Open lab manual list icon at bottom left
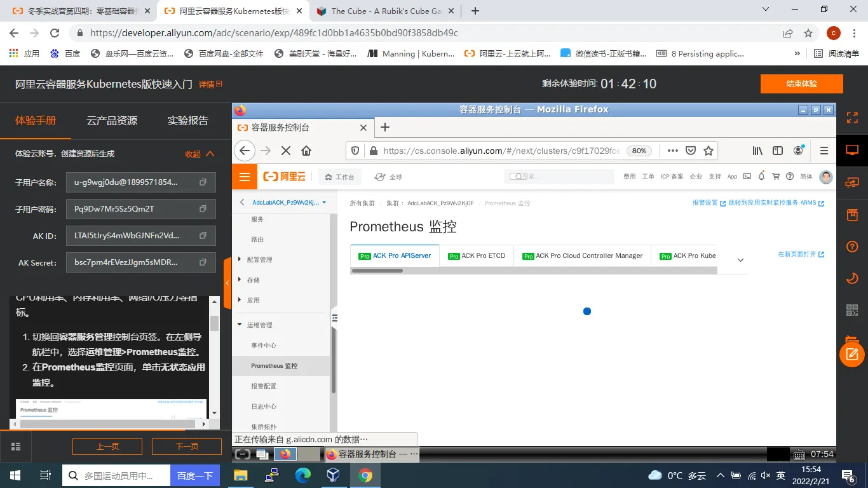Image resolution: width=868 pixels, height=488 pixels. [x=17, y=447]
